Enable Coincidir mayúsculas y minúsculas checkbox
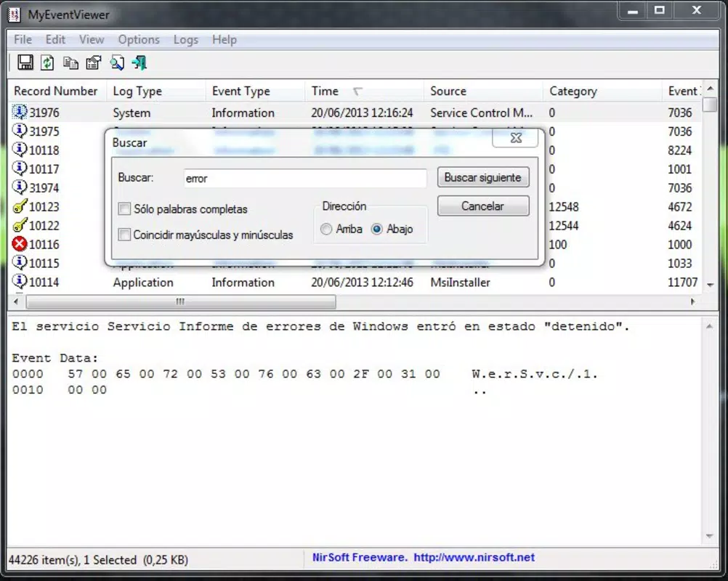 pyautogui.click(x=124, y=235)
